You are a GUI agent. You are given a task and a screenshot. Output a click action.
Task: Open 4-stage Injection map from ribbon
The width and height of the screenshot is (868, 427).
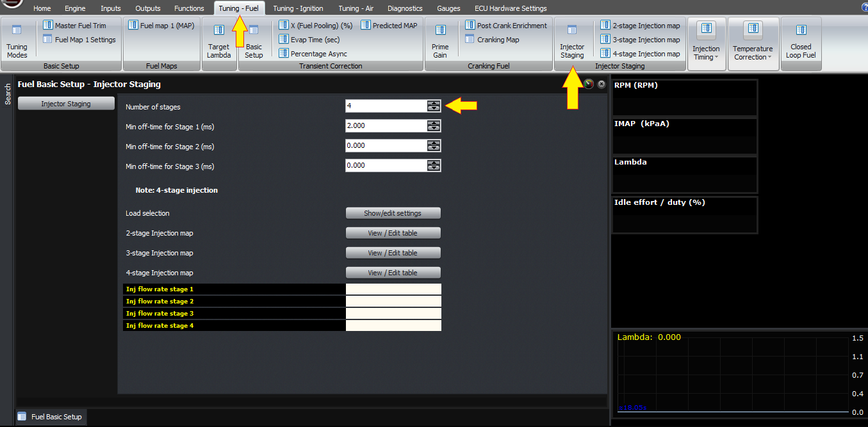point(640,54)
